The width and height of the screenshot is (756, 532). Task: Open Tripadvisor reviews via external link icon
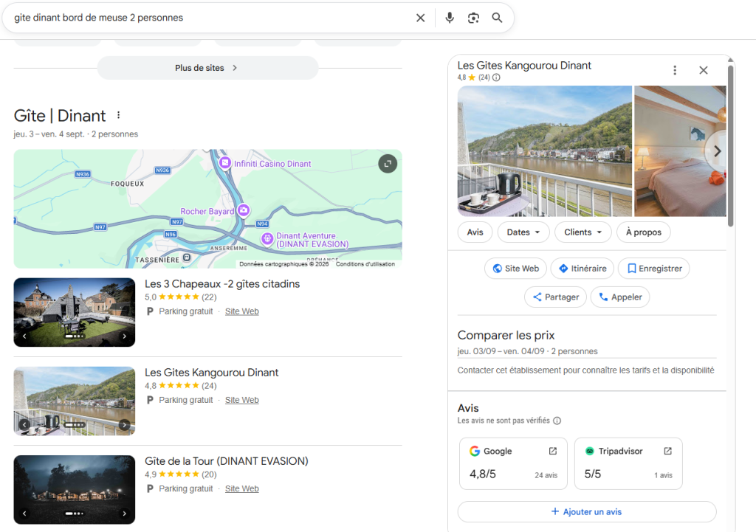point(667,451)
